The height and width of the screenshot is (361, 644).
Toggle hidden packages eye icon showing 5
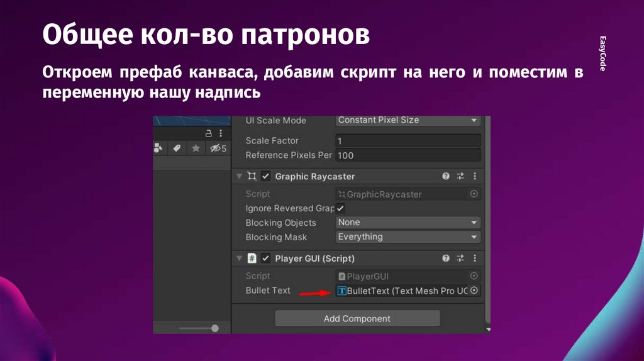(x=218, y=148)
